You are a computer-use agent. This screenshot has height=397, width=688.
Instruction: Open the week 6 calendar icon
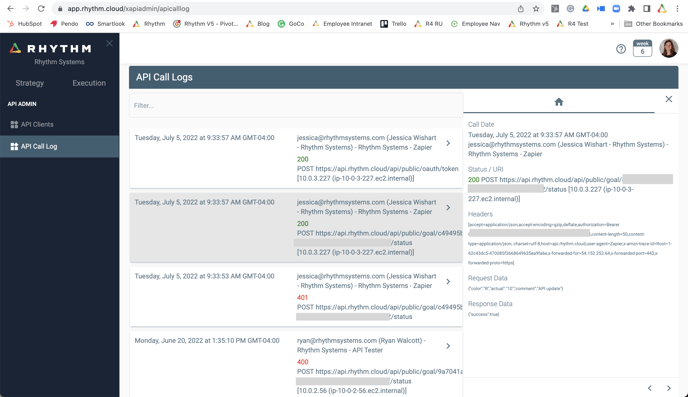pyautogui.click(x=642, y=48)
